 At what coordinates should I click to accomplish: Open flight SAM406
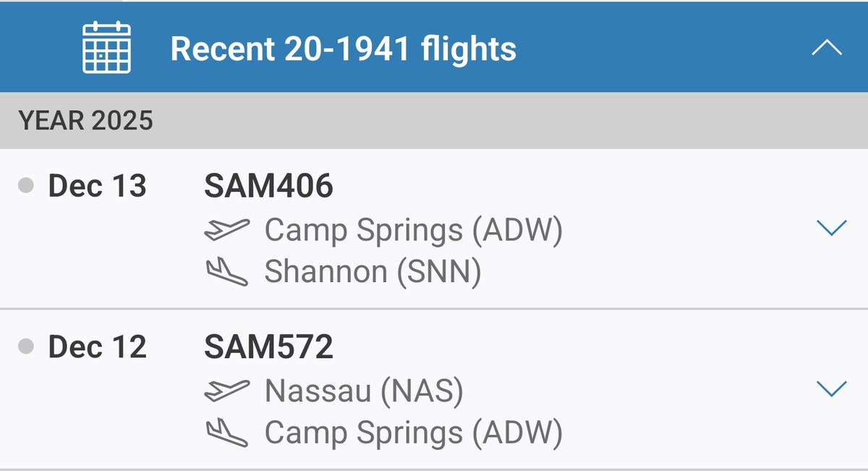pos(268,187)
